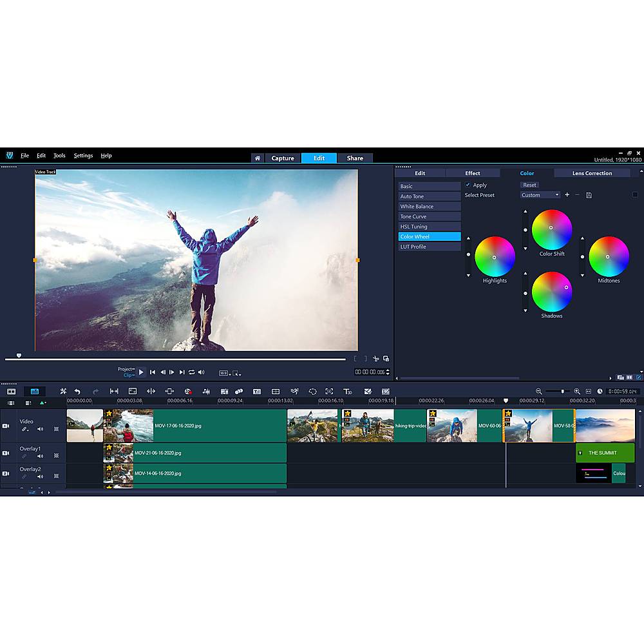Switch to the Lens Correction tab
Screen dimensions: 644x644
coord(592,173)
